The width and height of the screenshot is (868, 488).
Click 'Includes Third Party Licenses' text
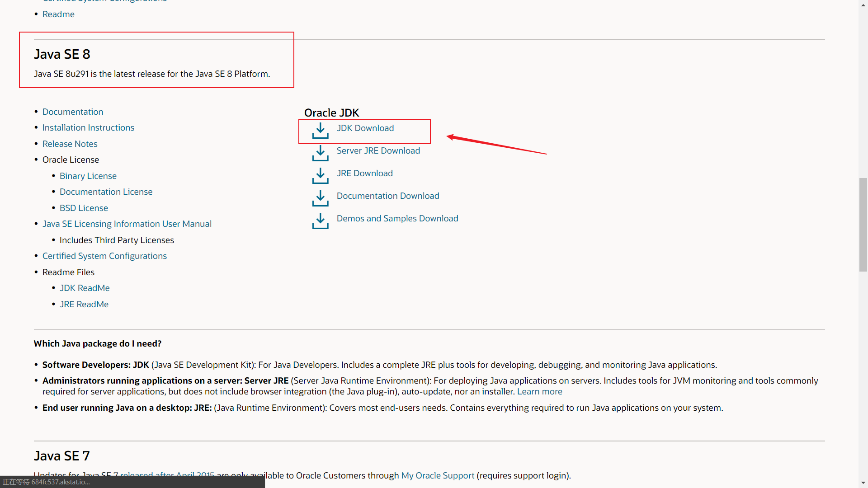pyautogui.click(x=117, y=240)
